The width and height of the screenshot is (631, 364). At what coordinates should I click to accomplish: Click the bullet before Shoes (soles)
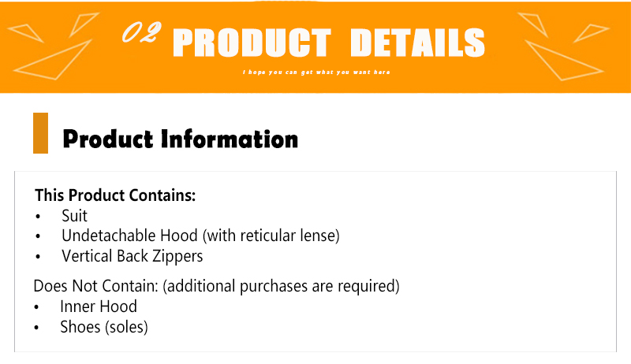click(x=36, y=328)
